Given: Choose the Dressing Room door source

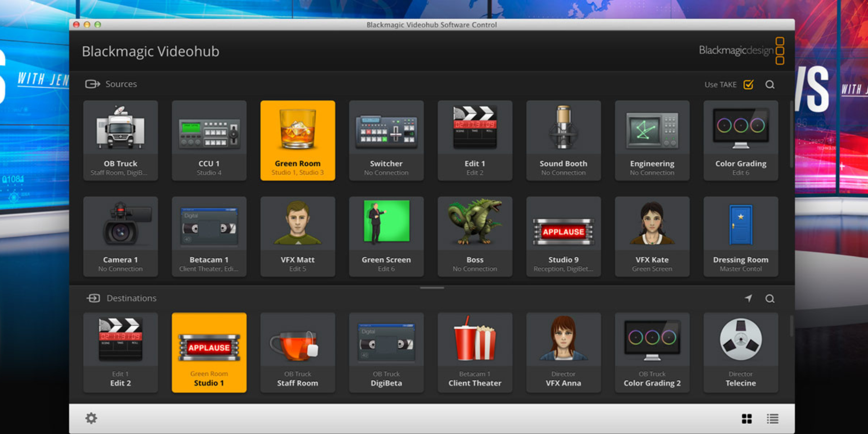Looking at the screenshot, I should coord(741,236).
